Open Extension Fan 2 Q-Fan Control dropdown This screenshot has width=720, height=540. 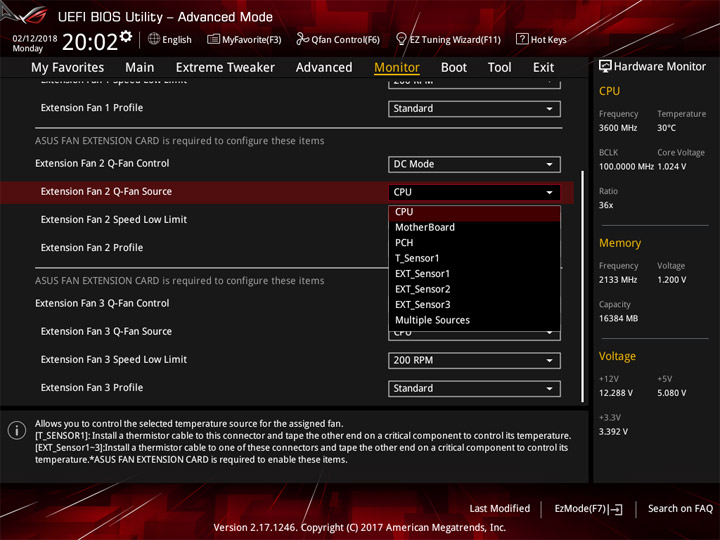[474, 164]
